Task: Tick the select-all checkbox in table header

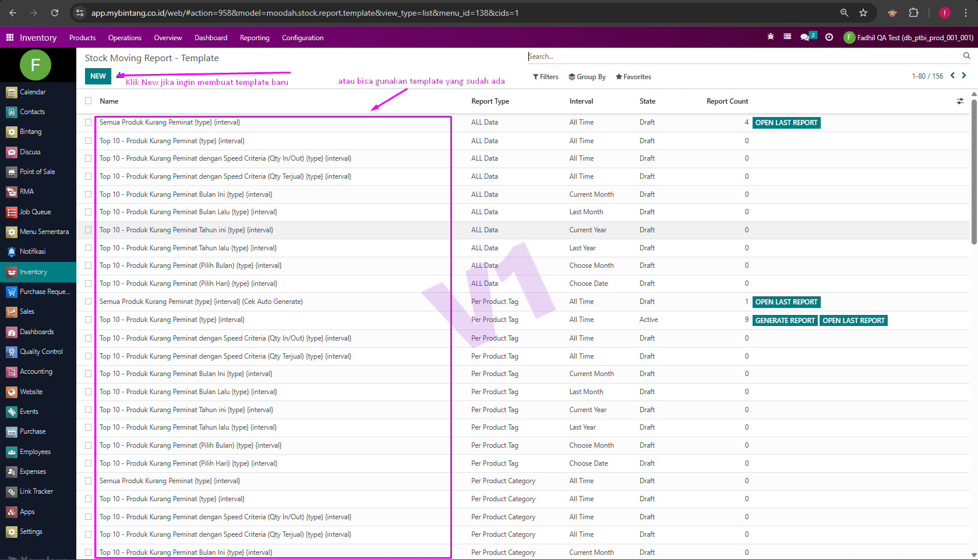Action: tap(89, 101)
